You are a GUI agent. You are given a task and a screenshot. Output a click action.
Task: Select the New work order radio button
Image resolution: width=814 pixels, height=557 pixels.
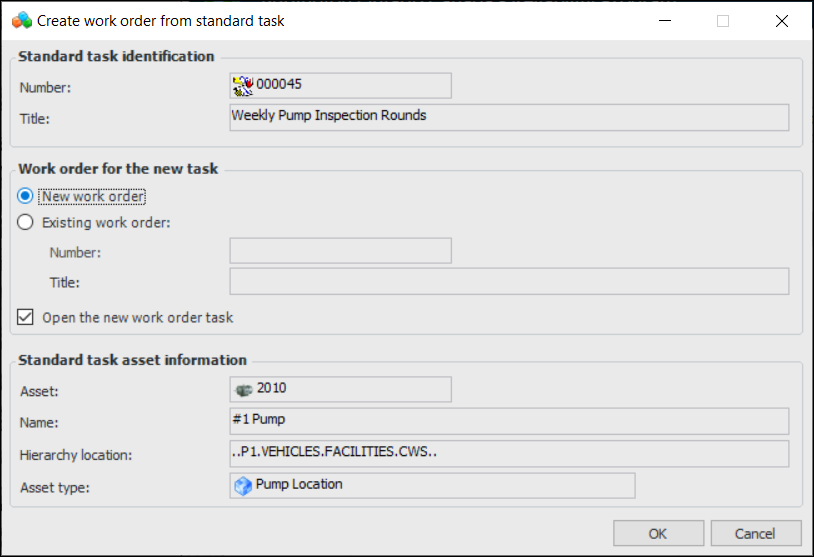tap(26, 196)
